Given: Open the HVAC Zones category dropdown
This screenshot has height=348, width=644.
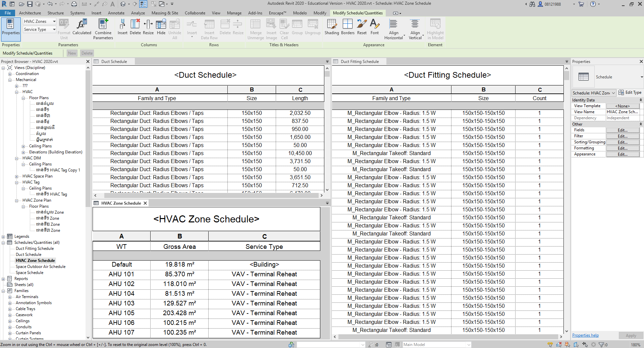Looking at the screenshot, I should pyautogui.click(x=40, y=21).
